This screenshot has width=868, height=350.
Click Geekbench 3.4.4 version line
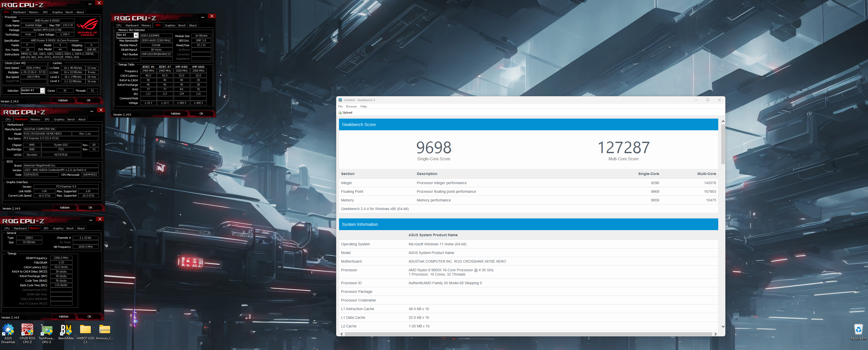(x=375, y=209)
